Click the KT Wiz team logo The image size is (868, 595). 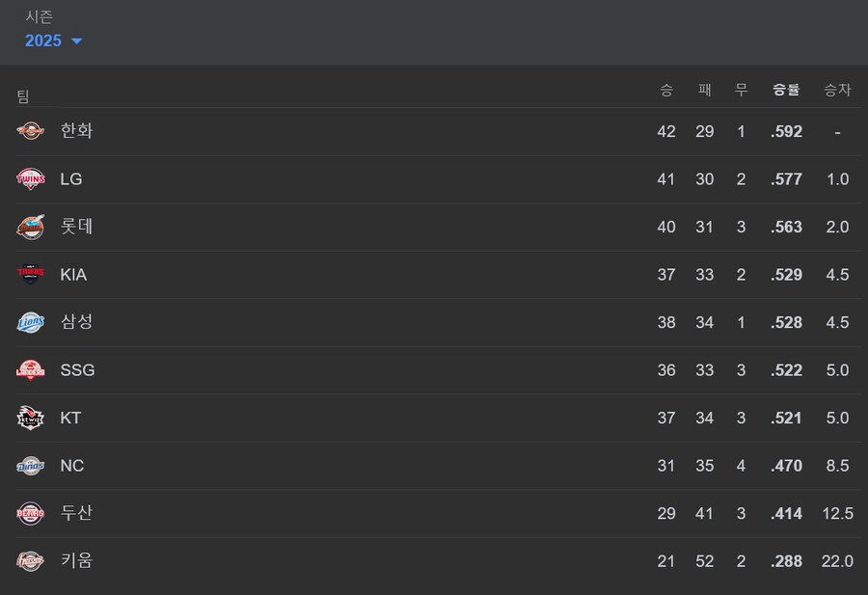tap(31, 418)
